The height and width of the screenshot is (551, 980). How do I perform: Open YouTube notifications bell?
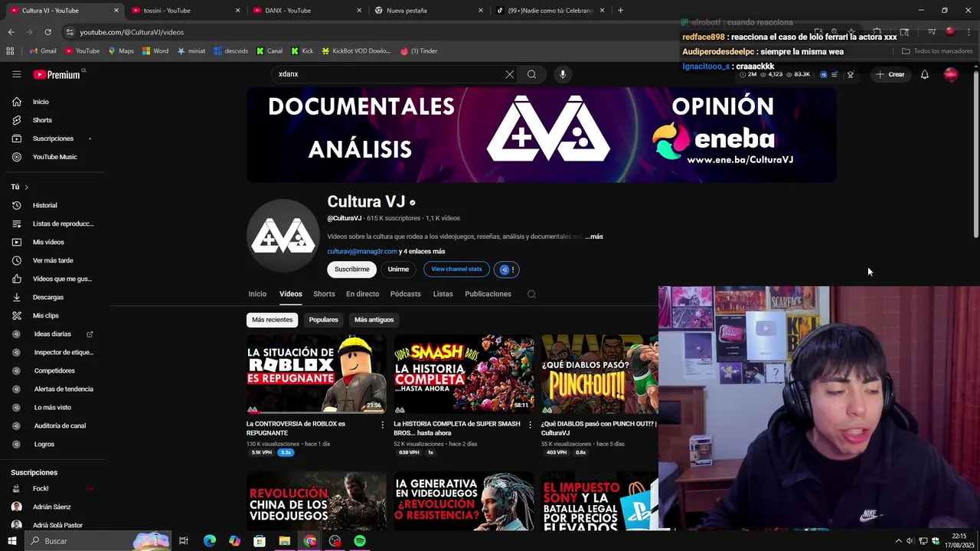pyautogui.click(x=924, y=74)
